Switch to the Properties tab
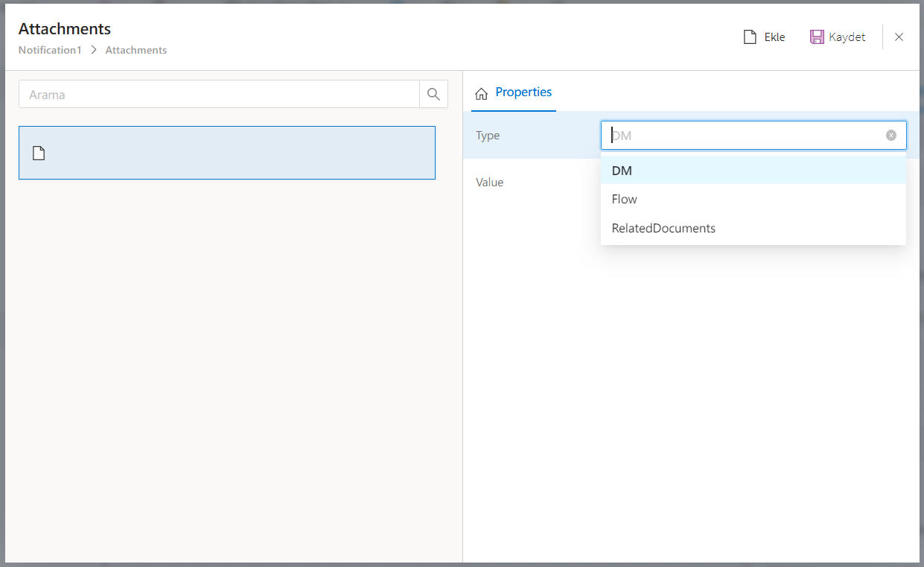 tap(523, 92)
